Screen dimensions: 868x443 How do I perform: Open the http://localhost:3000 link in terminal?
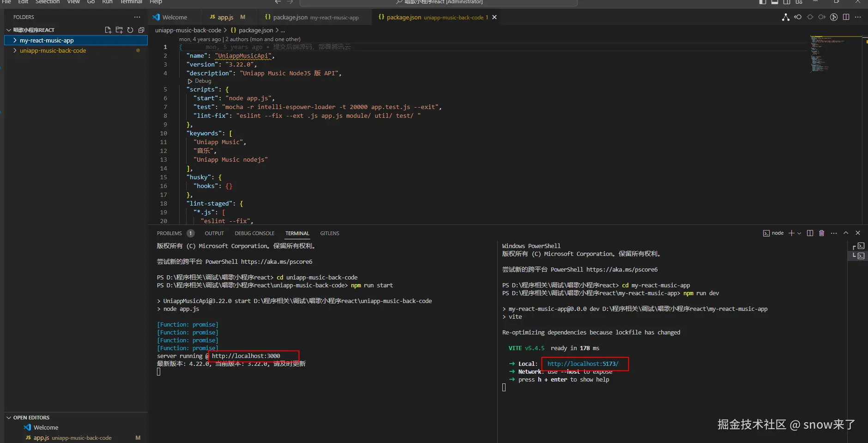coord(246,356)
